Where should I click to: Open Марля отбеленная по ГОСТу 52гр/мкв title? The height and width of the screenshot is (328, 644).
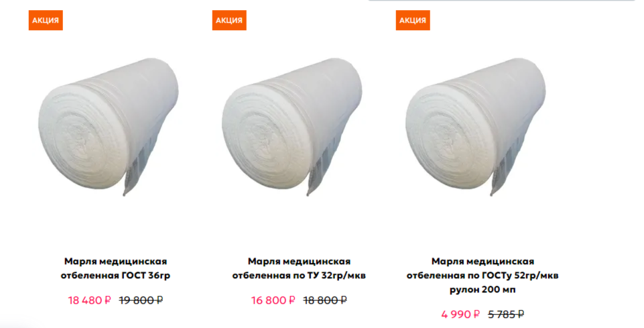click(x=482, y=276)
